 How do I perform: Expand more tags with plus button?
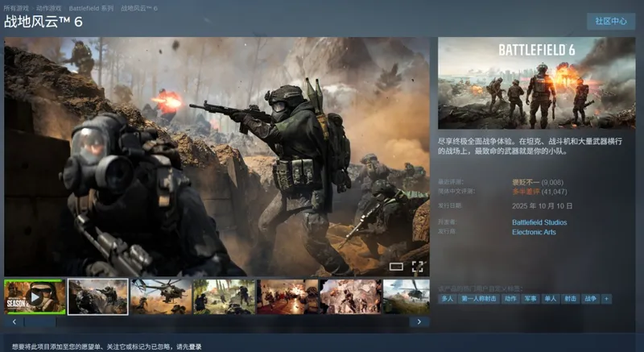click(606, 299)
